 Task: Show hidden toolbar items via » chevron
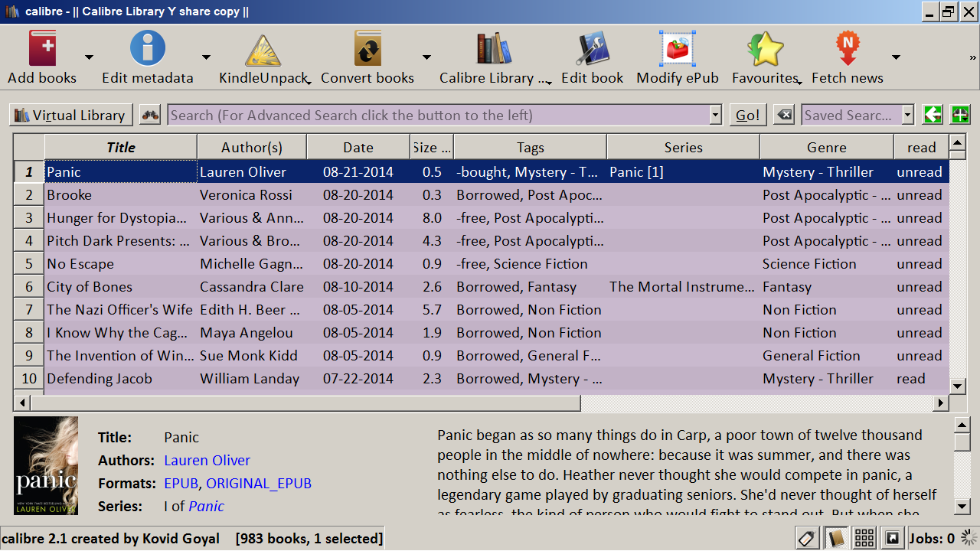973,57
